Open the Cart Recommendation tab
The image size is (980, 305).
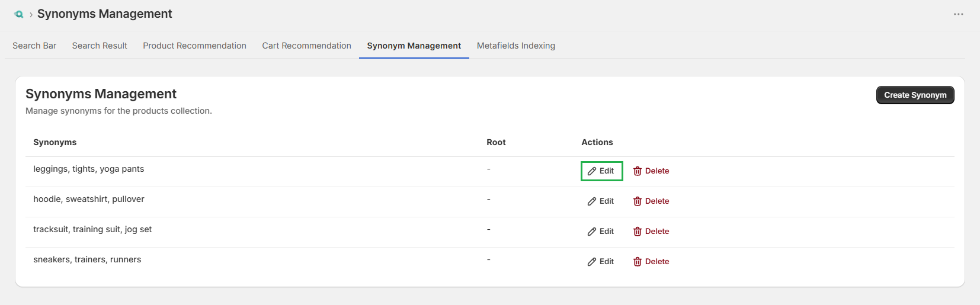pos(306,46)
